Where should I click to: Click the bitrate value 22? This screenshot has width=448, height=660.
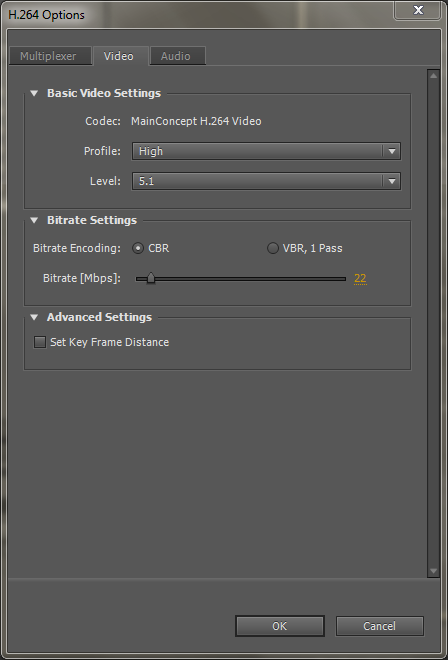tap(360, 278)
